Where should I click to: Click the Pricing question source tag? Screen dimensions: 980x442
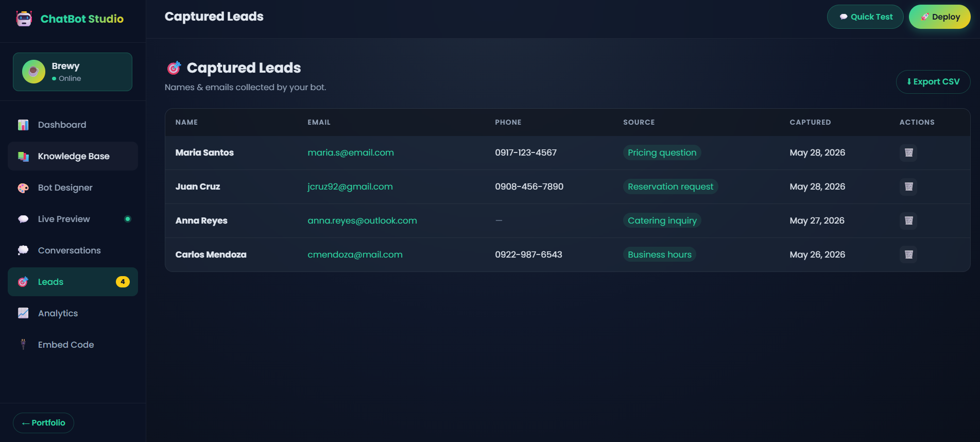pyautogui.click(x=662, y=152)
